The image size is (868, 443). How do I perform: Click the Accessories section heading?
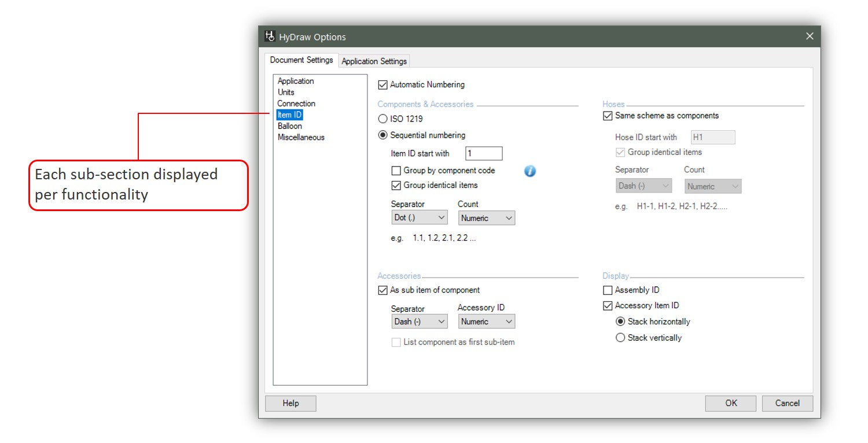tap(399, 276)
